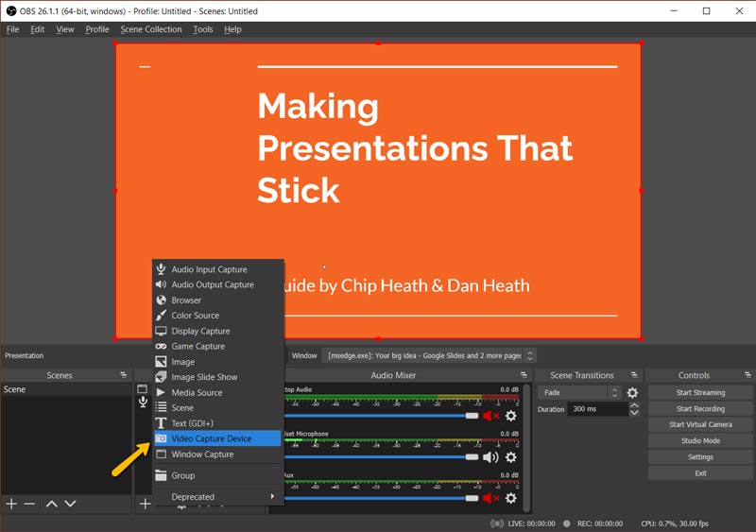
Task: Open the Profile menu
Action: click(x=97, y=29)
